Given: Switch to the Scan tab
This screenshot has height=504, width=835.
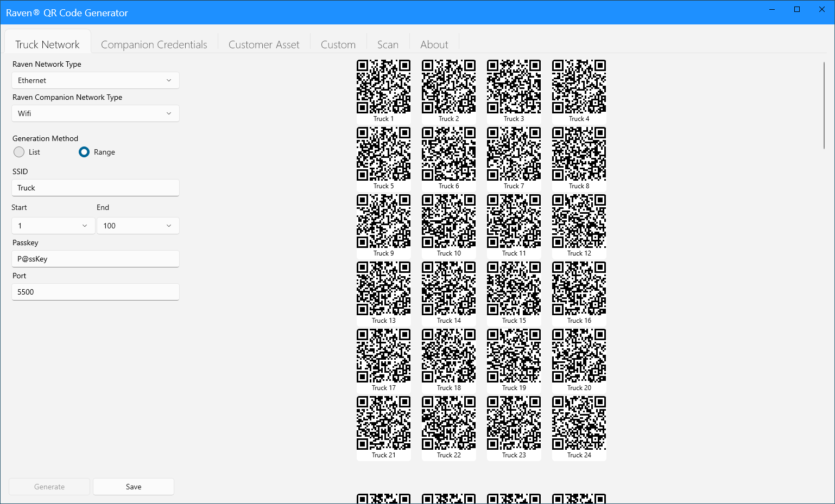Looking at the screenshot, I should (x=388, y=44).
